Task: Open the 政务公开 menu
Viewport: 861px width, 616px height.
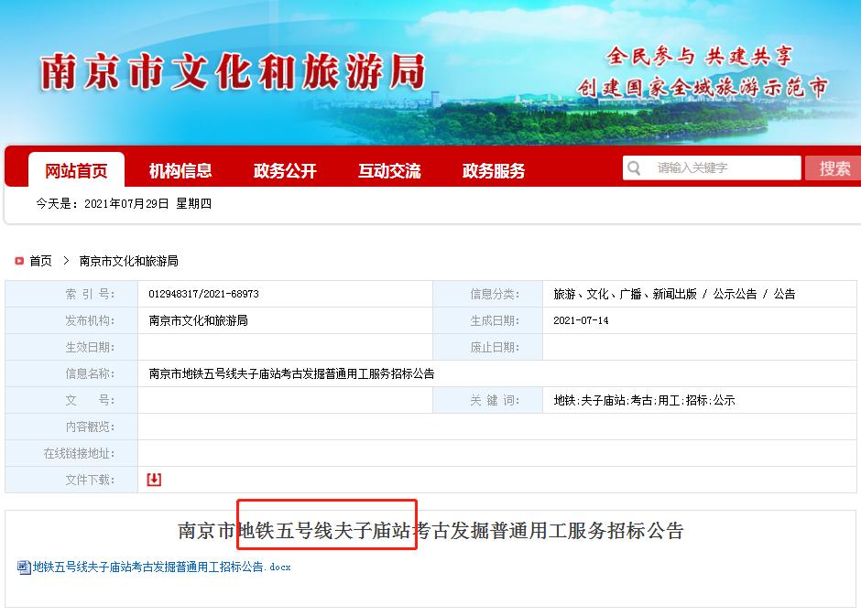Action: click(x=285, y=169)
